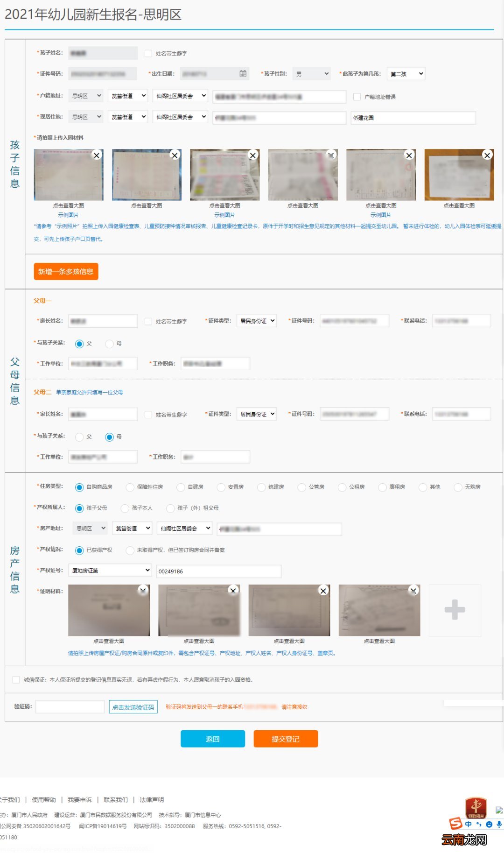
Task: Select 未取得产权 property status option
Action: 130,550
